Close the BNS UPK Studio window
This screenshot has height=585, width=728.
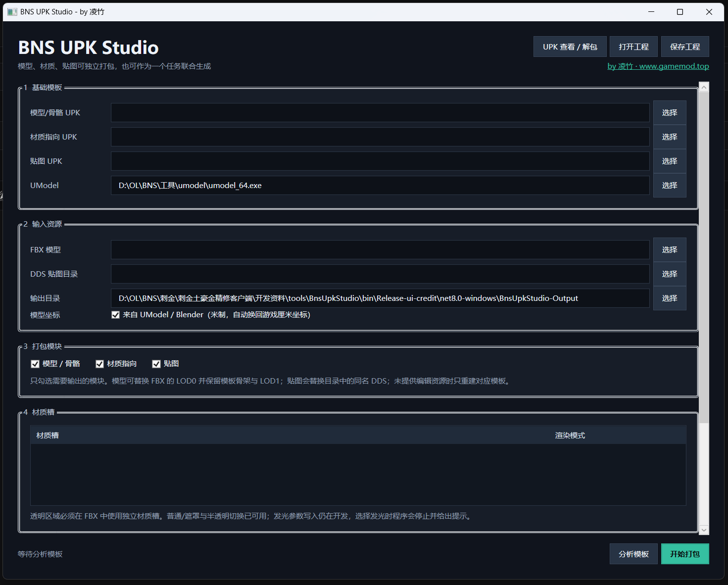709,12
